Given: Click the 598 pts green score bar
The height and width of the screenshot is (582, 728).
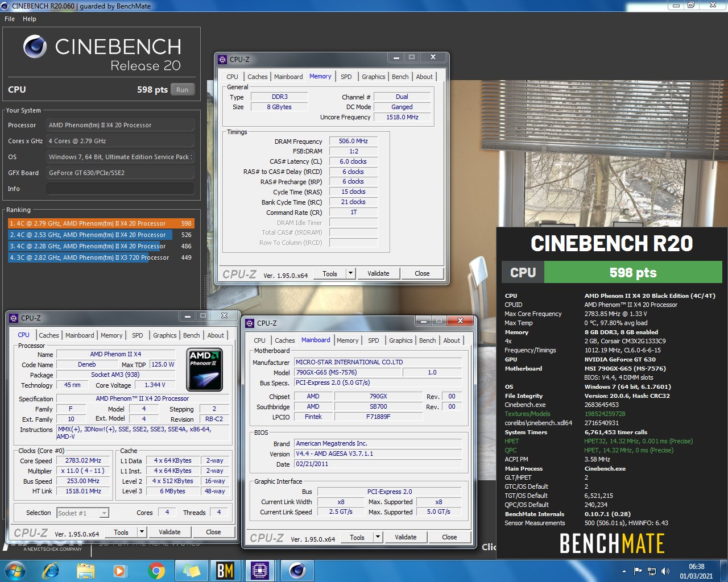Looking at the screenshot, I should click(x=633, y=272).
